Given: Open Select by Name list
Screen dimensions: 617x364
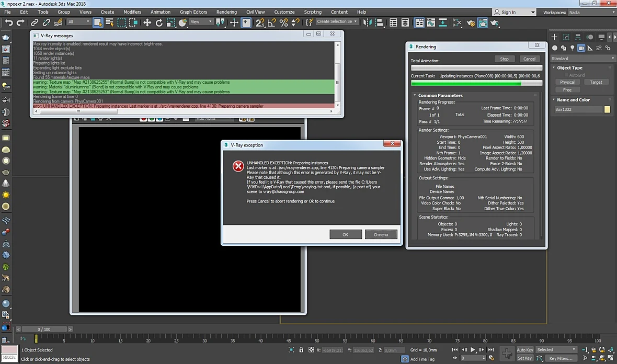Looking at the screenshot, I should point(109,23).
